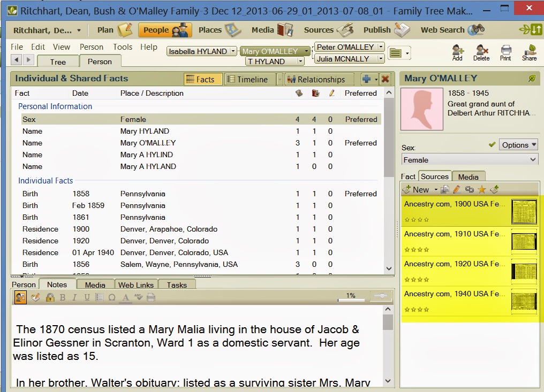
Task: Toggle underline in notes toolbar
Action: click(87, 297)
